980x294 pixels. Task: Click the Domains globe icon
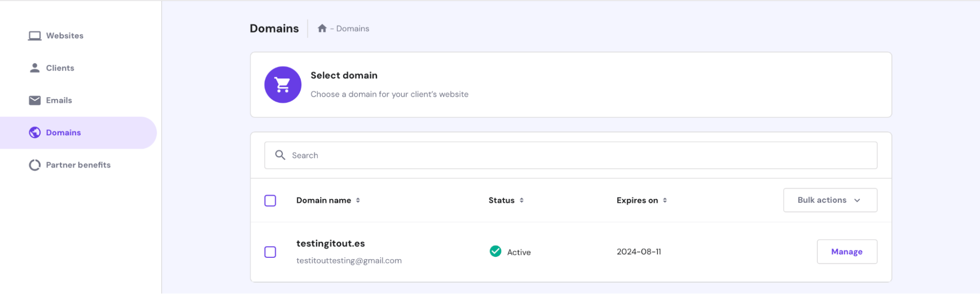34,133
